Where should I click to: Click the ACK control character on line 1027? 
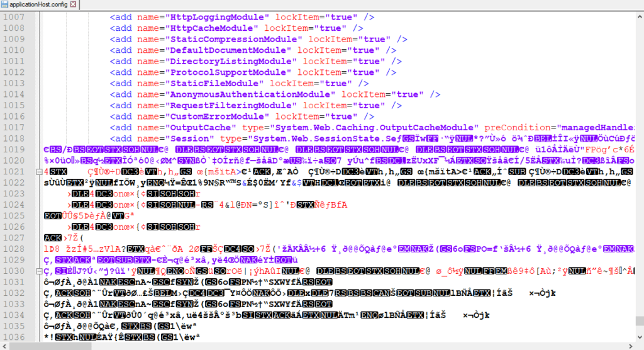53,238
